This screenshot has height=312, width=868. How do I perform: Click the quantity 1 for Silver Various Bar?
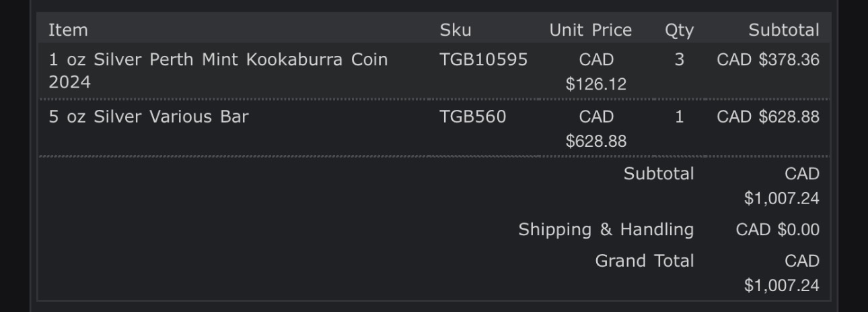(679, 117)
